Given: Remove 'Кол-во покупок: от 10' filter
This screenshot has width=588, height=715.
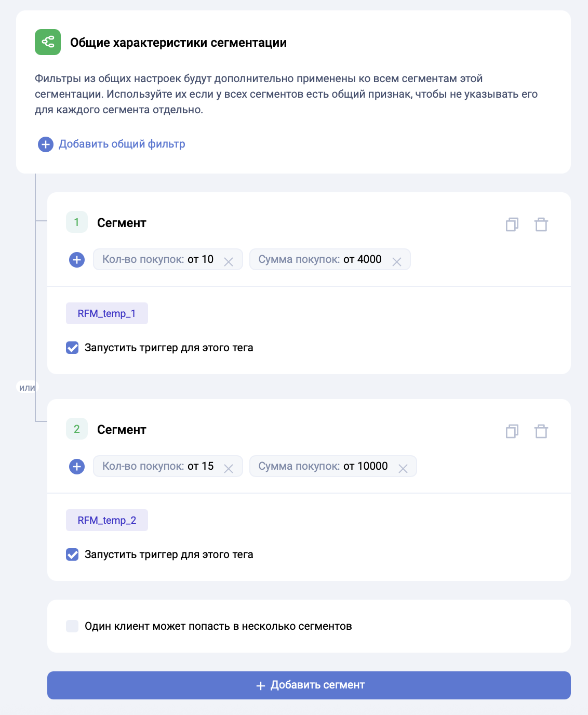Looking at the screenshot, I should [x=228, y=262].
